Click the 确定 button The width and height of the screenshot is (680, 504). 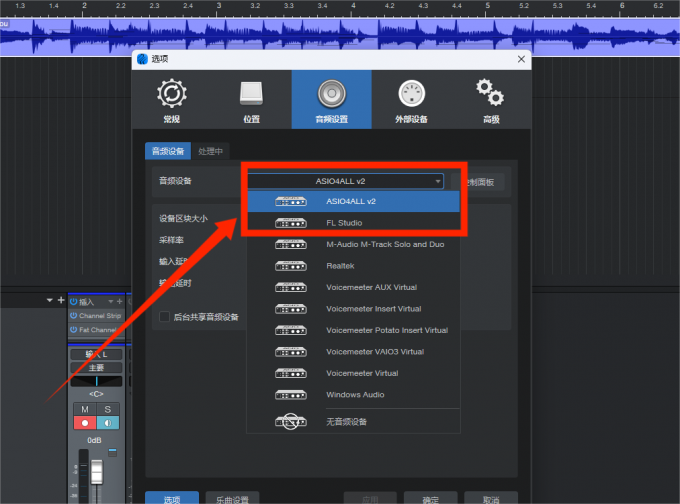click(431, 498)
